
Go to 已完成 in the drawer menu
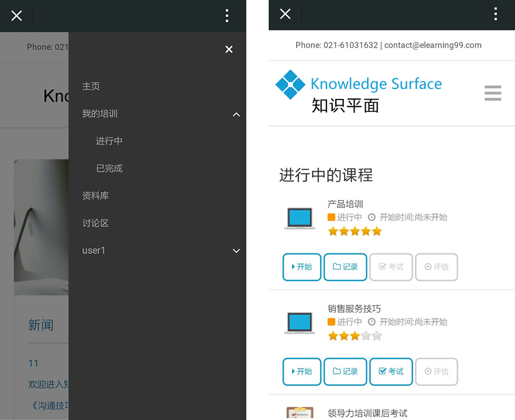point(109,169)
